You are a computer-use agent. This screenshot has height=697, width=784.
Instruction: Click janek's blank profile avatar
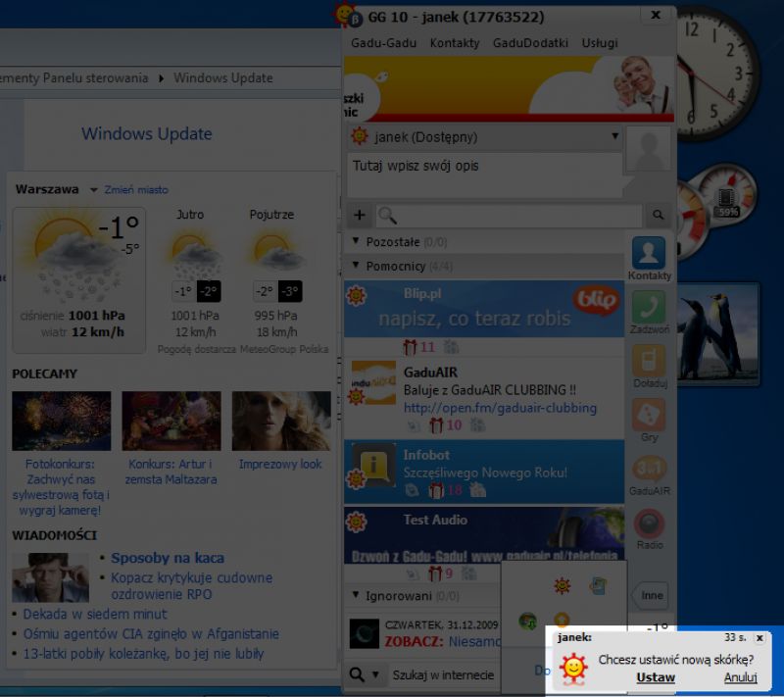click(648, 150)
